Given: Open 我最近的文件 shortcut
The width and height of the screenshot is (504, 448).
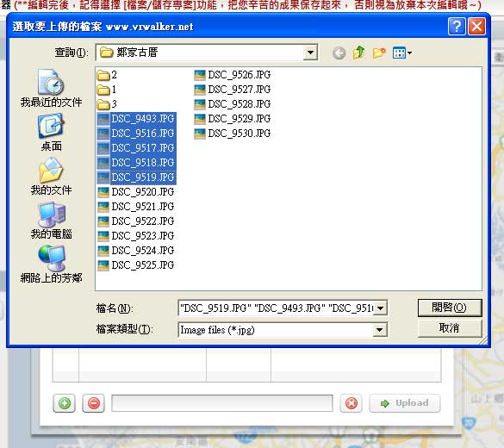Looking at the screenshot, I should point(51,88).
